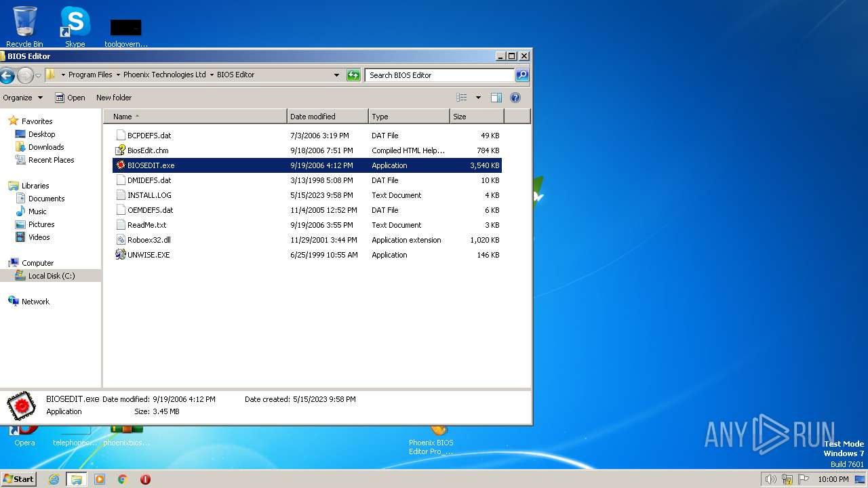Open the Skype desktop shortcut
The width and height of the screenshot is (868, 488).
pyautogui.click(x=75, y=26)
